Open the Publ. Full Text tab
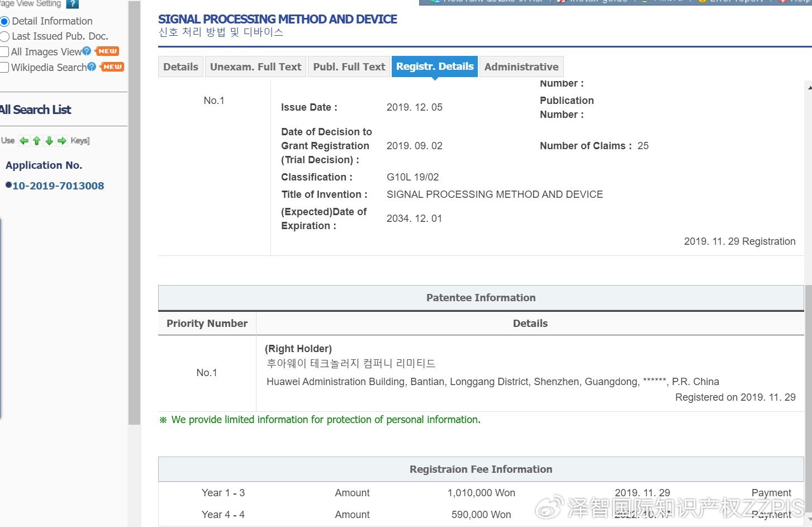The width and height of the screenshot is (812, 527). pos(349,67)
